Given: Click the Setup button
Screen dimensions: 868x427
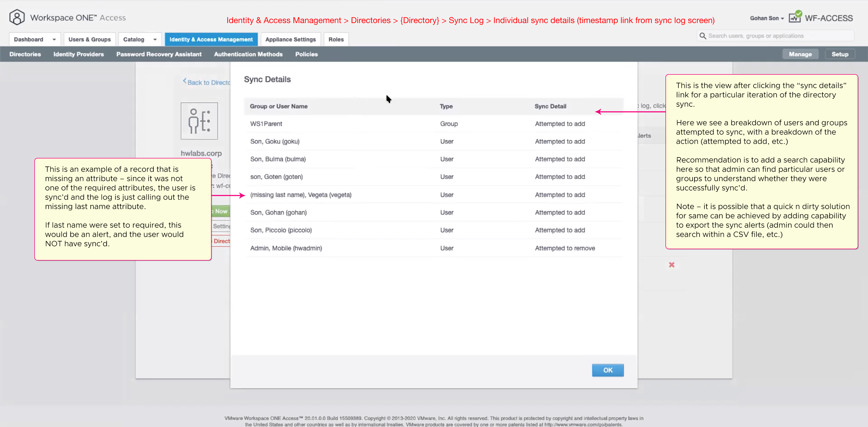Looking at the screenshot, I should point(840,54).
